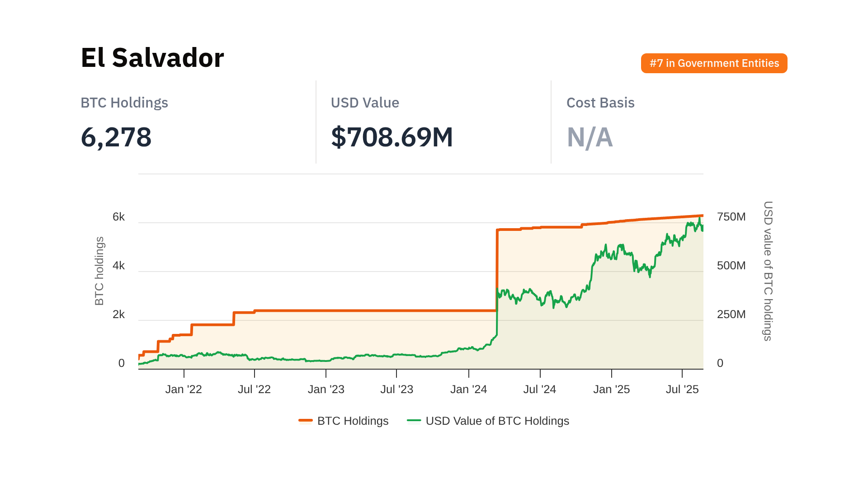The width and height of the screenshot is (868, 488).
Task: Click the Jan '24 x-axis label
Action: point(468,389)
